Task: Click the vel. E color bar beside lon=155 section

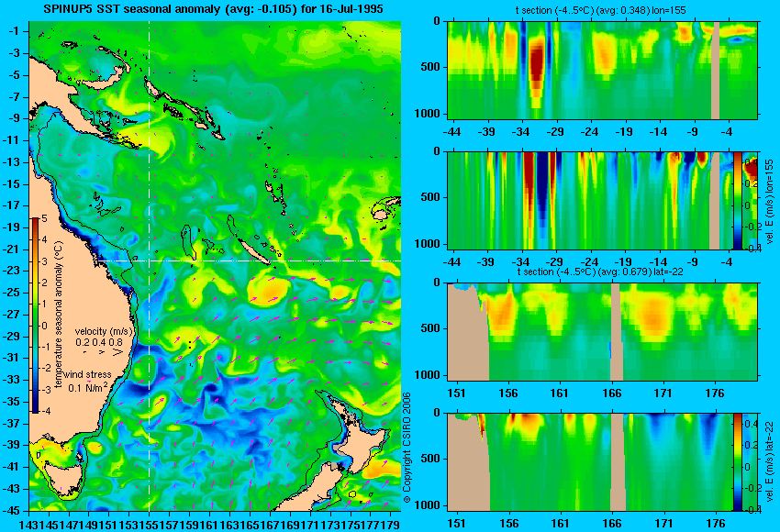Action: (738, 200)
